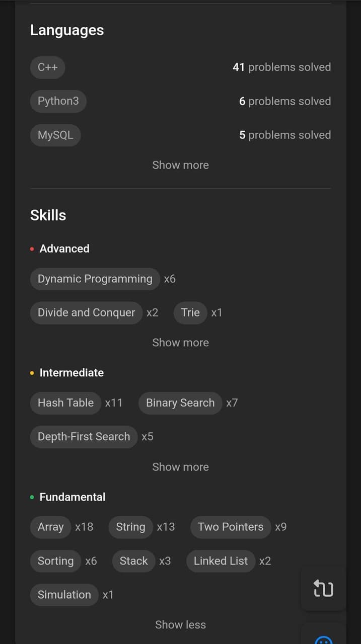
Task: Click the layout switch arrows icon
Action: (323, 588)
